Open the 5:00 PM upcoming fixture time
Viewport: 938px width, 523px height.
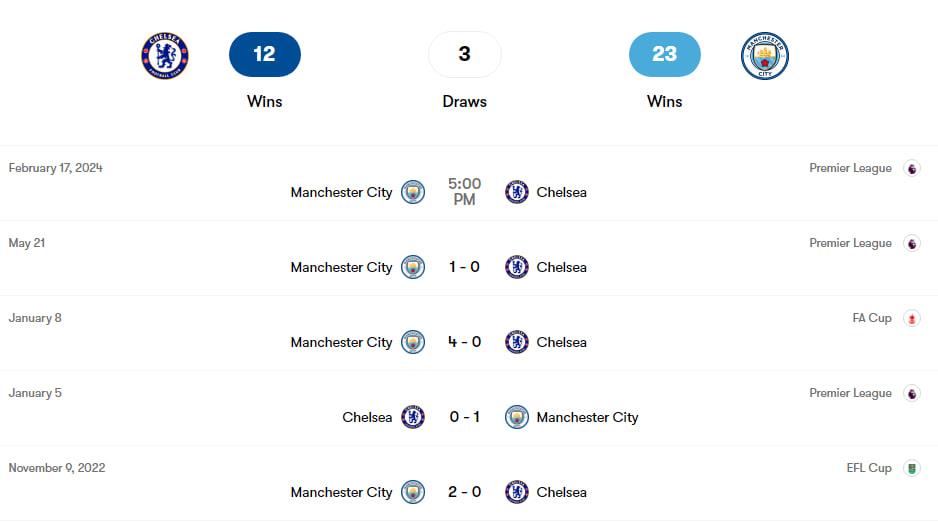click(464, 192)
